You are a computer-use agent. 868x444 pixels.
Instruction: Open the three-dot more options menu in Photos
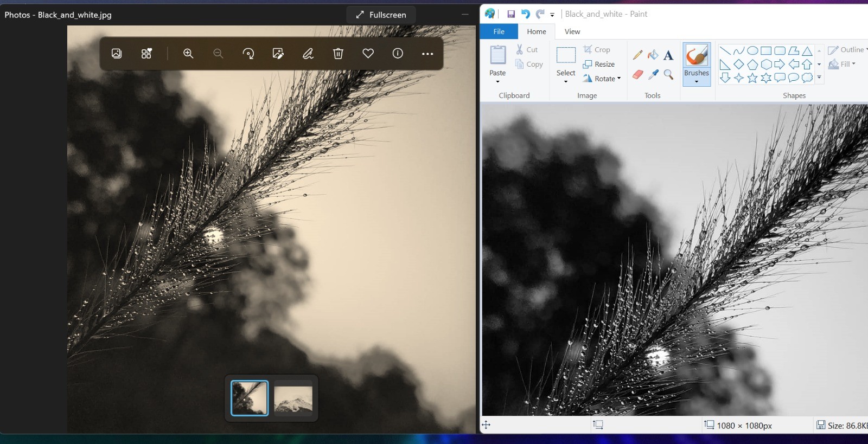click(x=427, y=54)
